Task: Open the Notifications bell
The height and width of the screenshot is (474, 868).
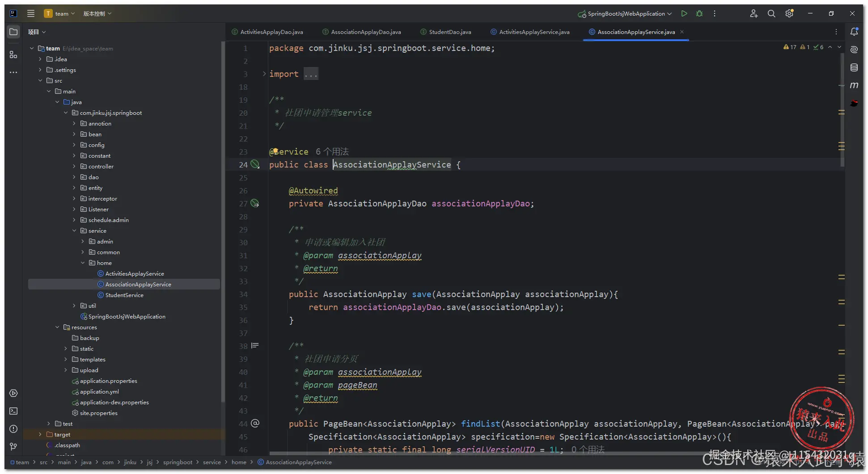Action: click(x=854, y=32)
